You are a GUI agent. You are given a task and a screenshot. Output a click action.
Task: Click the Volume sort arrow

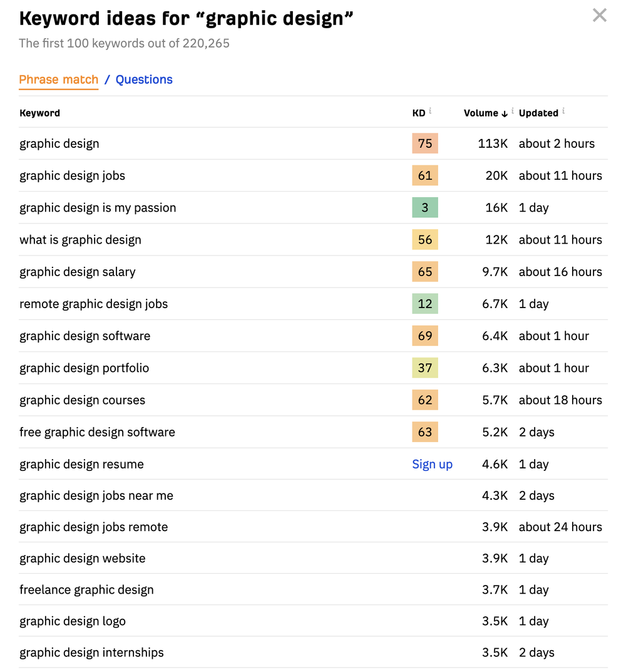click(x=505, y=113)
